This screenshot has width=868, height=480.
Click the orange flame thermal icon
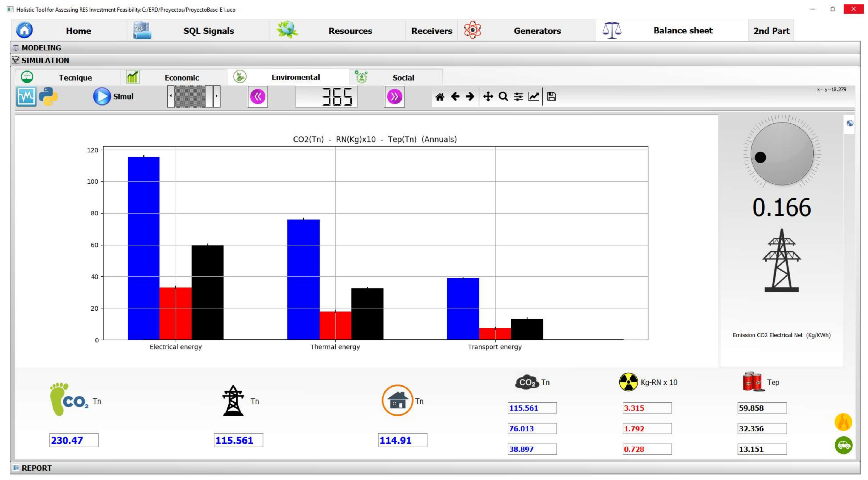point(843,422)
